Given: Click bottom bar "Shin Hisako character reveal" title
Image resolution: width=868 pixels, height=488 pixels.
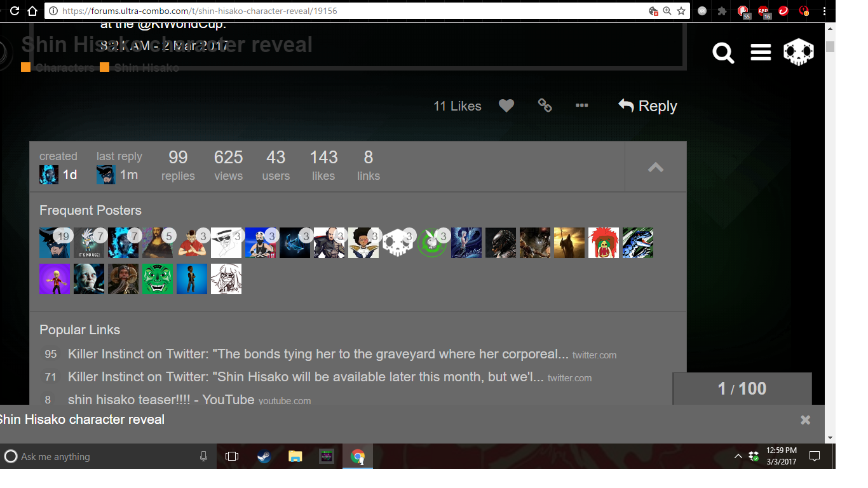Looking at the screenshot, I should (x=82, y=419).
